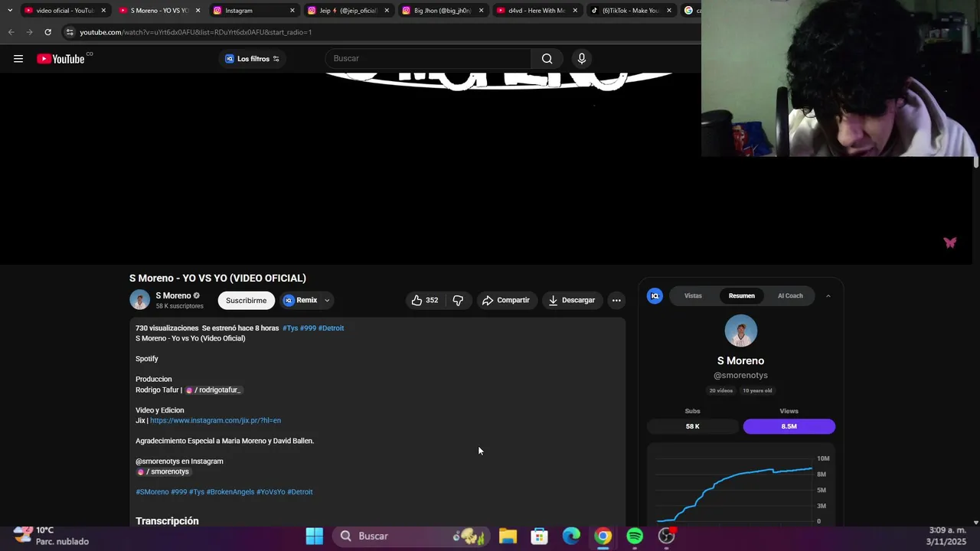
Task: Open the #SMoreno hashtag
Action: click(x=152, y=492)
